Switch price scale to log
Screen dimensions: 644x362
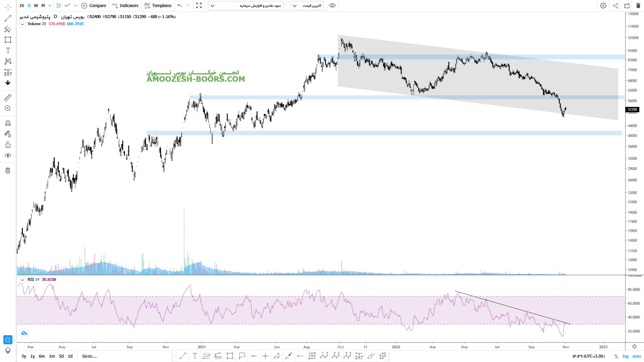(x=626, y=356)
